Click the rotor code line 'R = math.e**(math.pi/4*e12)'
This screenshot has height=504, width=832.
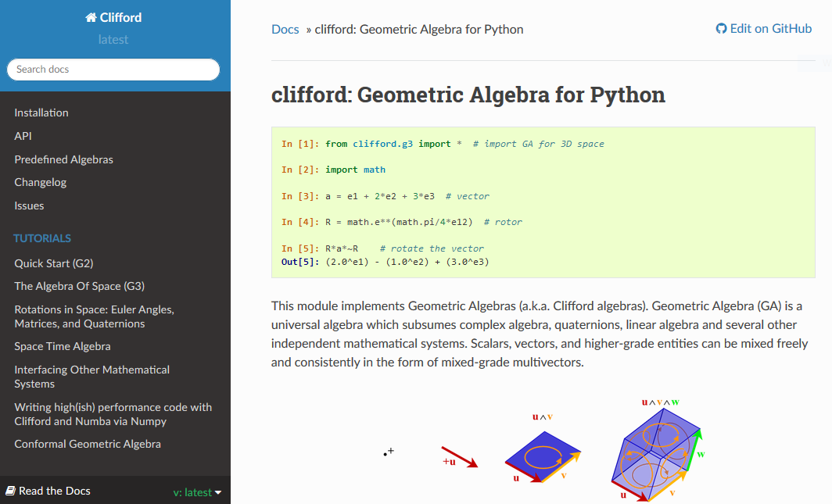coord(399,222)
